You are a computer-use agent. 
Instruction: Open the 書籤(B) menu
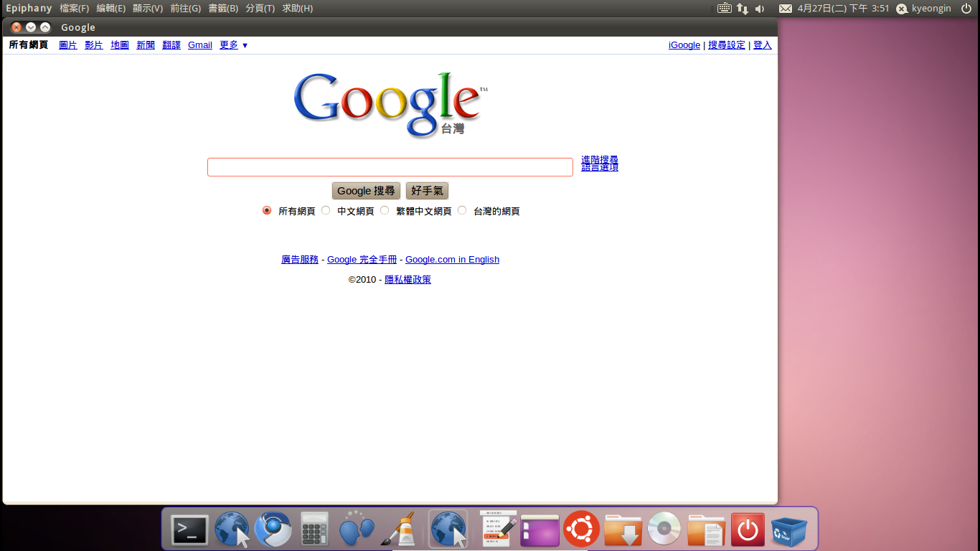pyautogui.click(x=223, y=9)
